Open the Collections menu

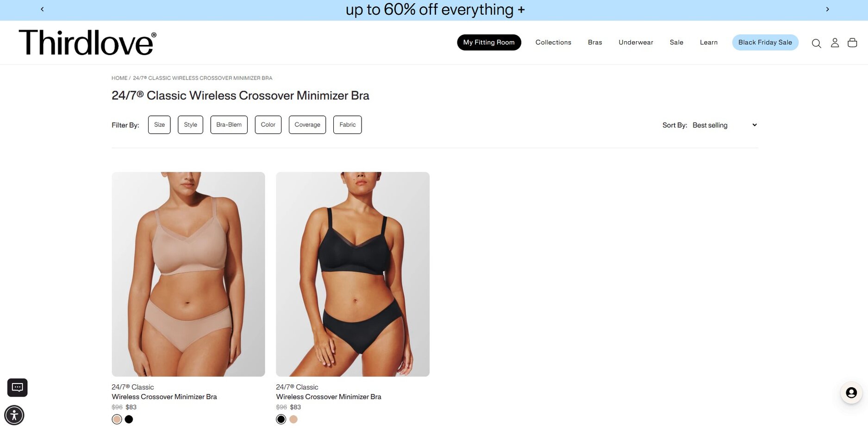point(553,42)
